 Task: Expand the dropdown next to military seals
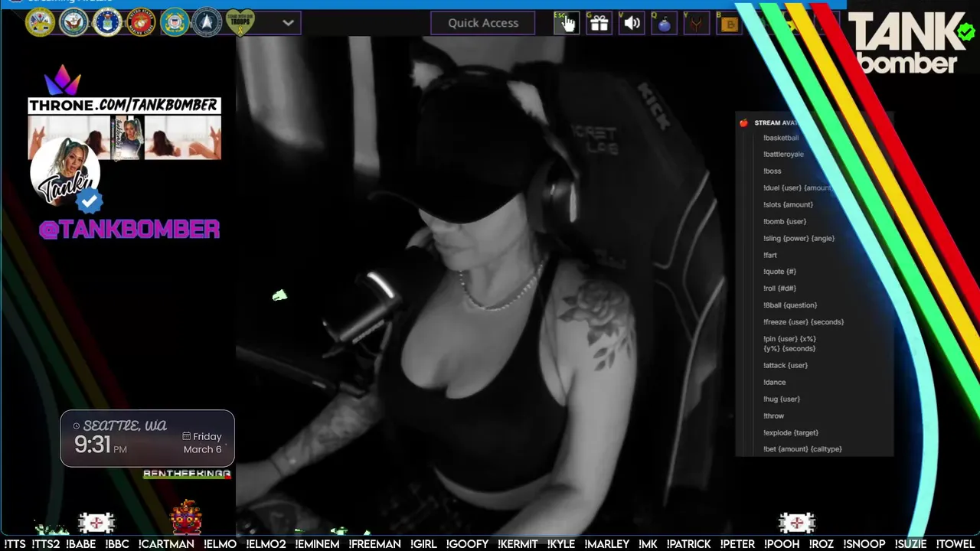click(x=288, y=23)
